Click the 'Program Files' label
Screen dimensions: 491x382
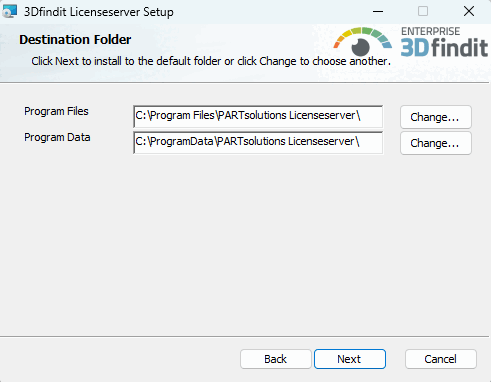pyautogui.click(x=56, y=111)
